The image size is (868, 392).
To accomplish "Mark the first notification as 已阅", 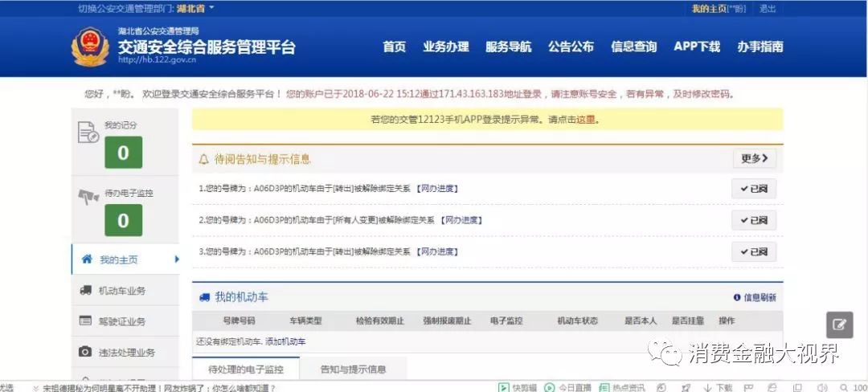I will tap(754, 189).
